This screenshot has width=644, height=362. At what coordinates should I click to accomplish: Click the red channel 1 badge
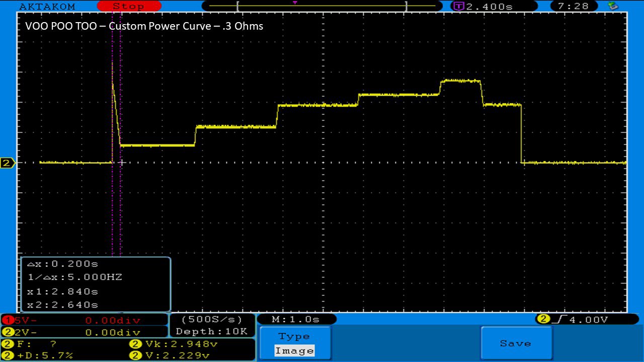[7, 320]
